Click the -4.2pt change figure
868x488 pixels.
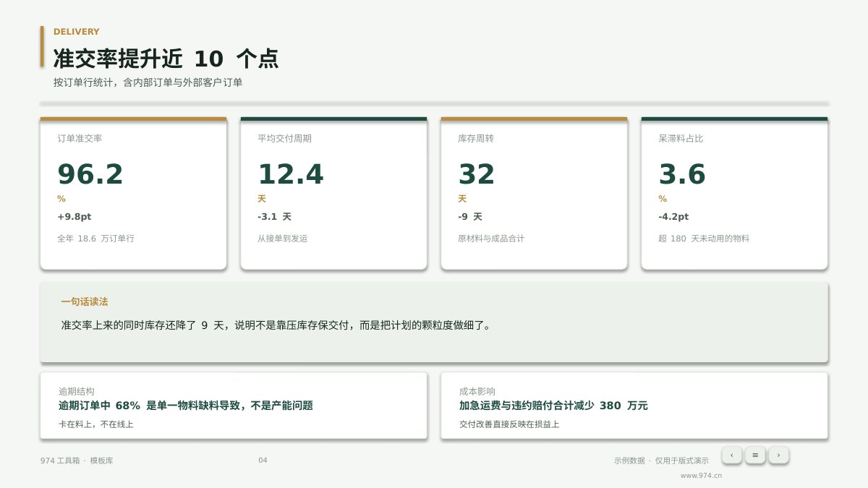673,216
